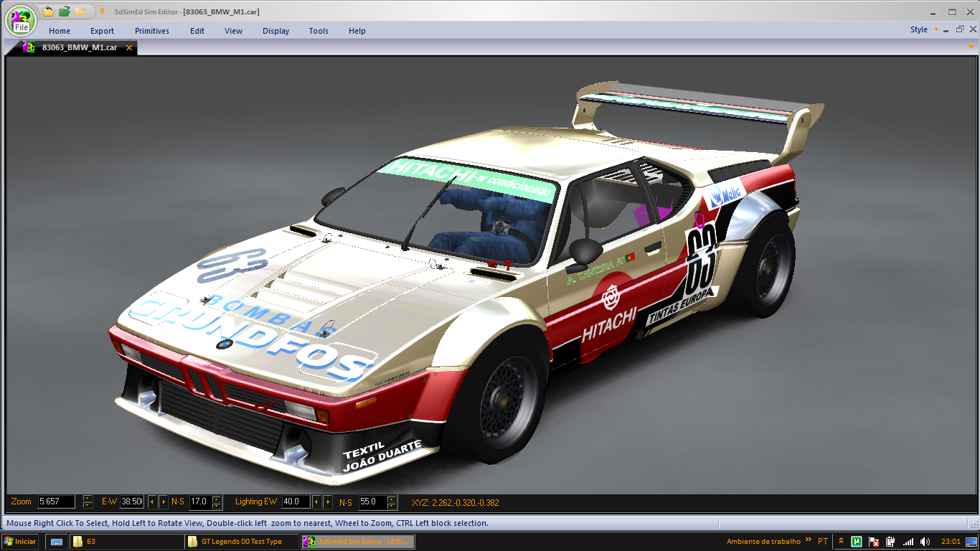Click the Lighting EW field showing 40.0
980x551 pixels.
click(x=296, y=502)
